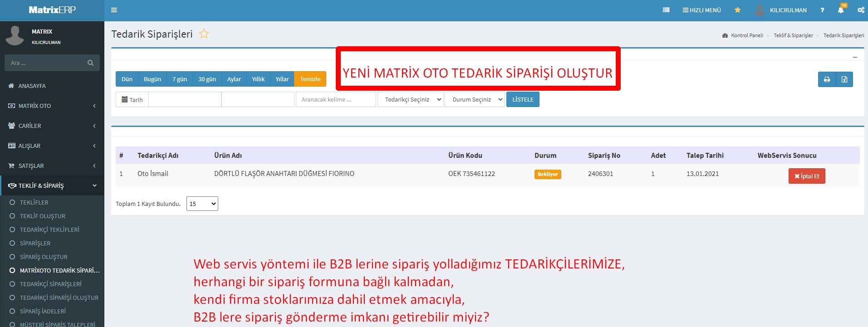This screenshot has height=327, width=868.
Task: Open the notifications bell icon
Action: (x=840, y=10)
